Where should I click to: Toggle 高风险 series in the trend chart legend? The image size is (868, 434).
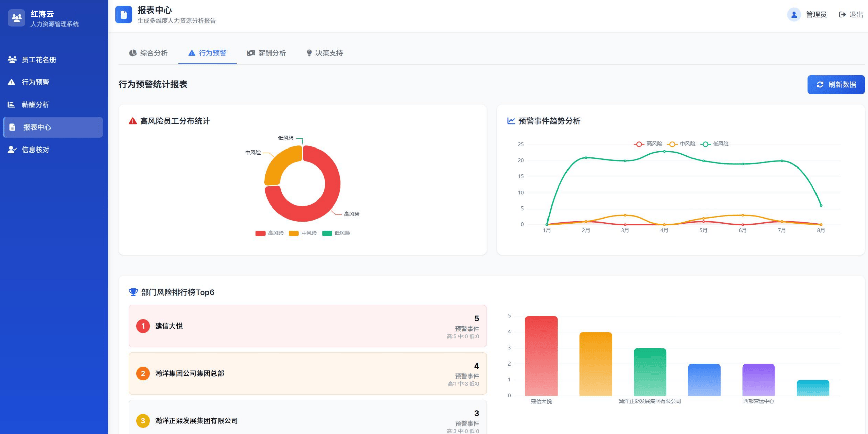648,144
